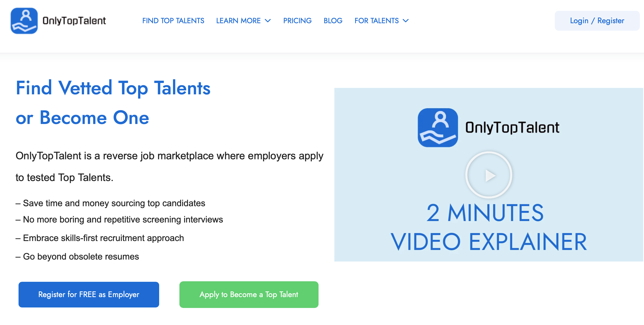Go to the Pricing page
Image resolution: width=644 pixels, height=325 pixels.
(x=297, y=21)
